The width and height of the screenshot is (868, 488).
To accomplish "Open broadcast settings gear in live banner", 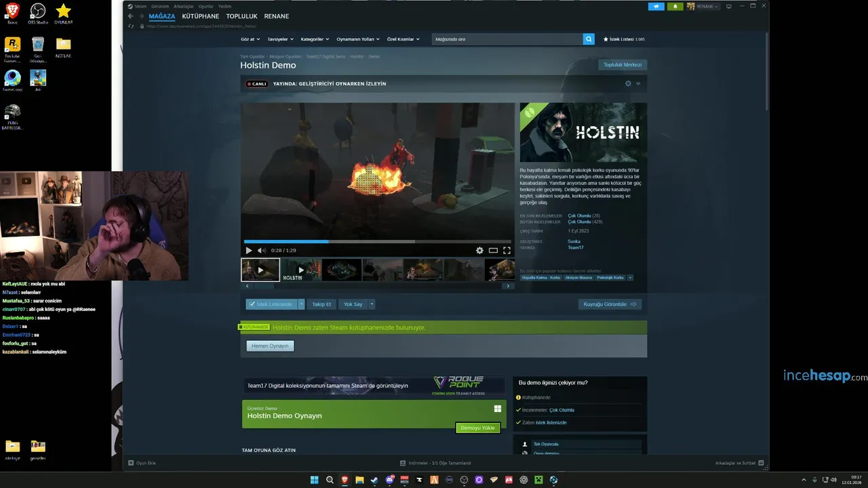I will 628,83.
